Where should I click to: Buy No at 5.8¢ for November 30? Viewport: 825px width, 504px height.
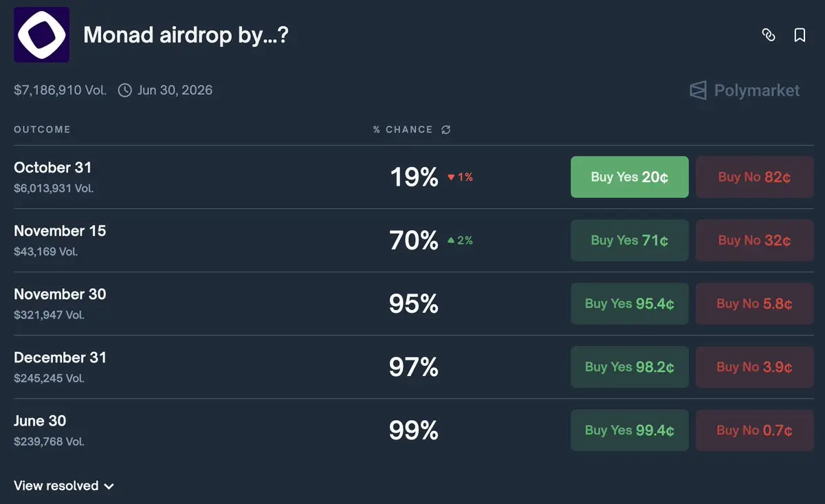(754, 303)
